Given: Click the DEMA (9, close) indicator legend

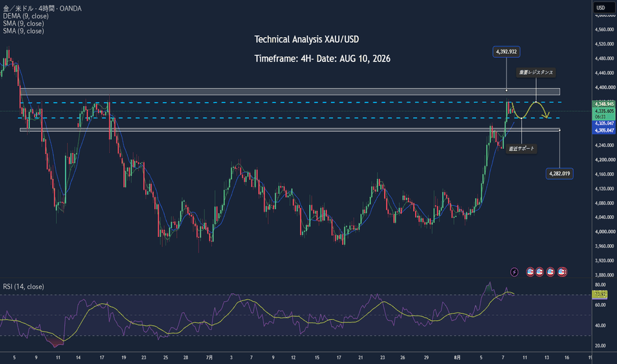Looking at the screenshot, I should (x=26, y=16).
